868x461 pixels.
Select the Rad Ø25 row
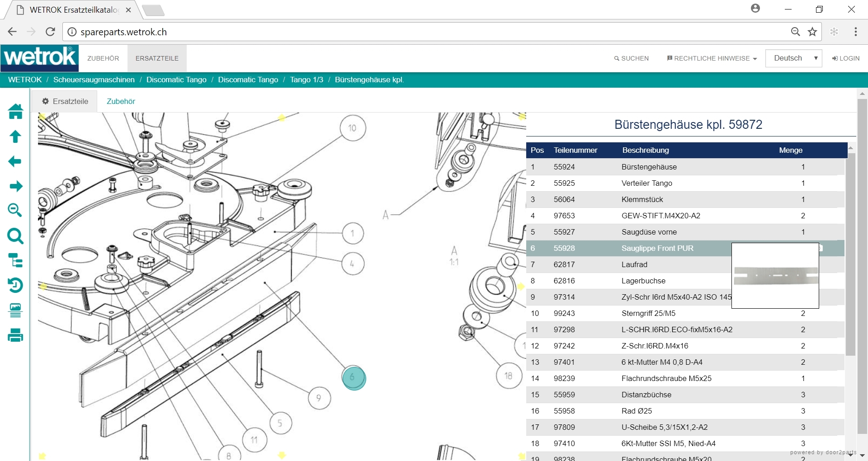click(x=685, y=411)
